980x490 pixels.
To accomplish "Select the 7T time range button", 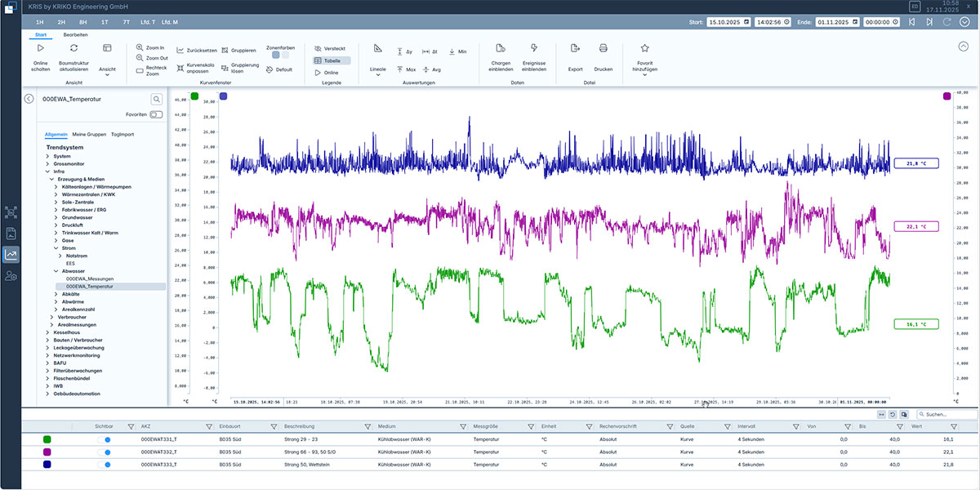I will [x=126, y=22].
